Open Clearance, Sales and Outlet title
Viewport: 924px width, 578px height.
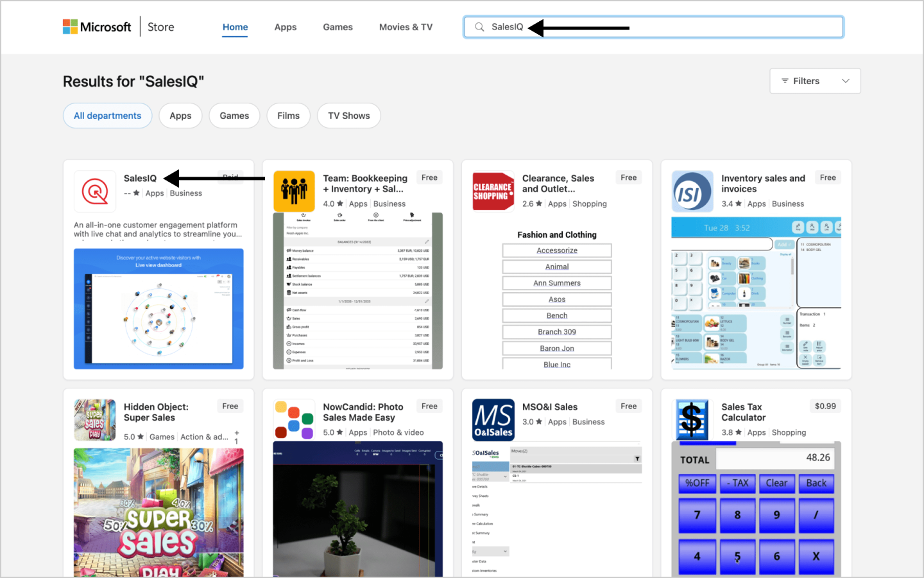coord(558,184)
